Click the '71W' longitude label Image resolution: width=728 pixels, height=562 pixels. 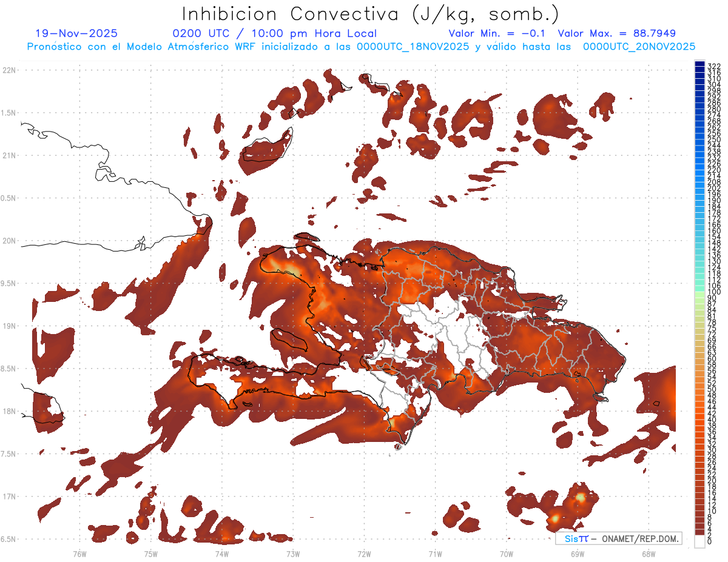pos(435,554)
